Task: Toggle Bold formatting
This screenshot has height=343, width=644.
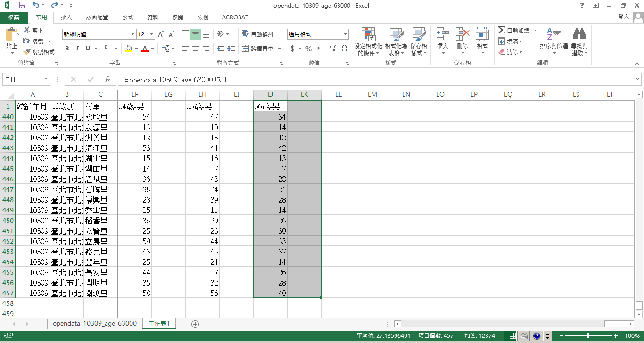Action: (67, 49)
